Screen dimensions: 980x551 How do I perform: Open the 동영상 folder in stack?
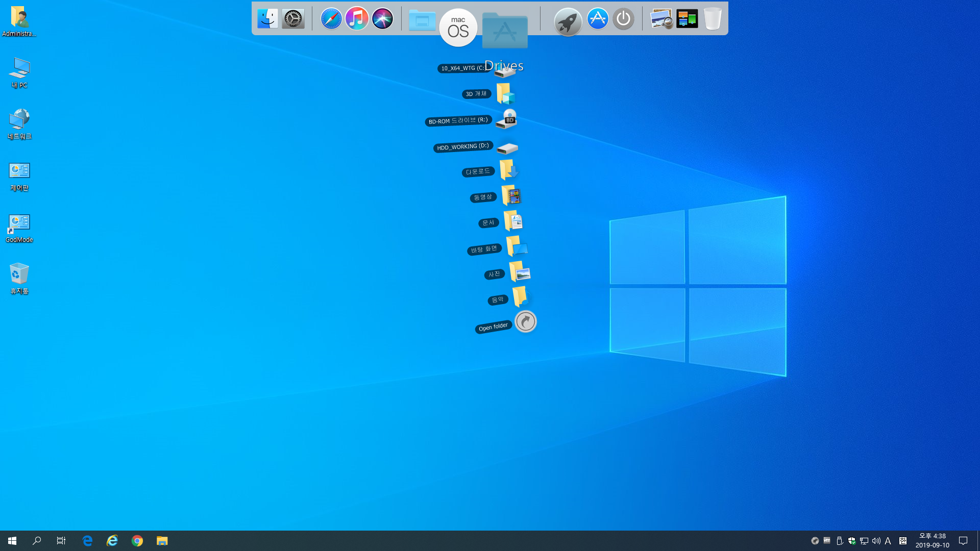tap(511, 195)
